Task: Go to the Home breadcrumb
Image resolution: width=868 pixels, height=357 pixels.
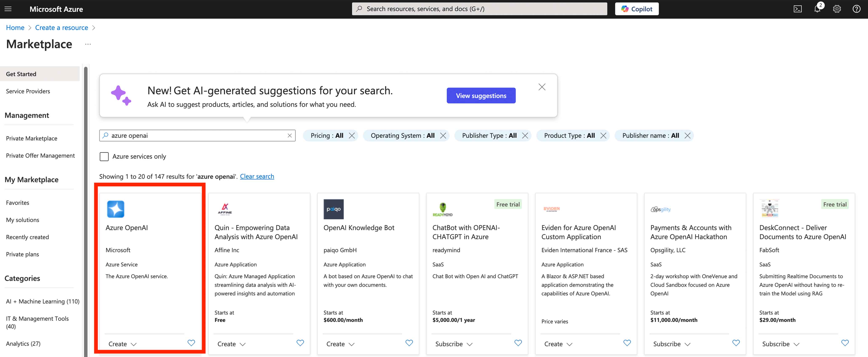Action: 15,28
